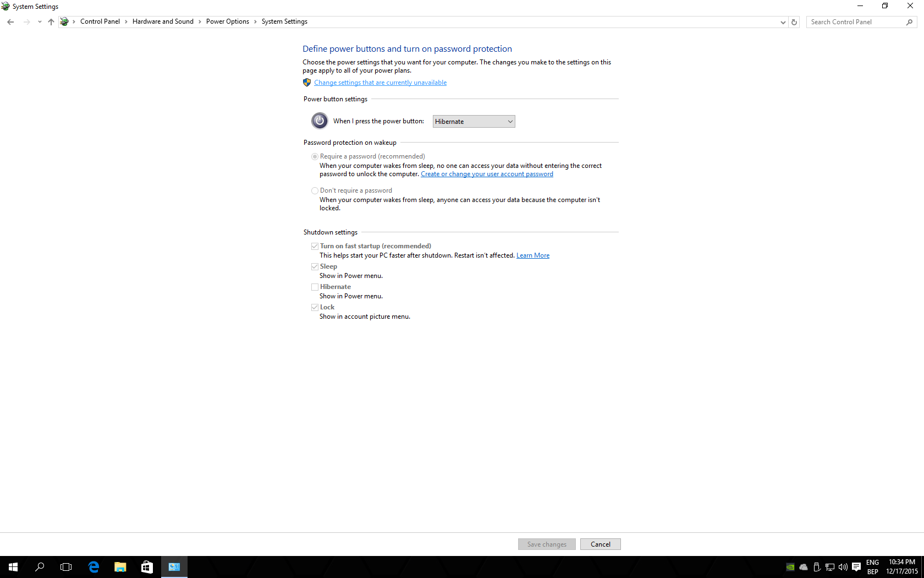924x578 pixels.
Task: Click the 'Show in account picture menu.' text
Action: click(x=365, y=317)
